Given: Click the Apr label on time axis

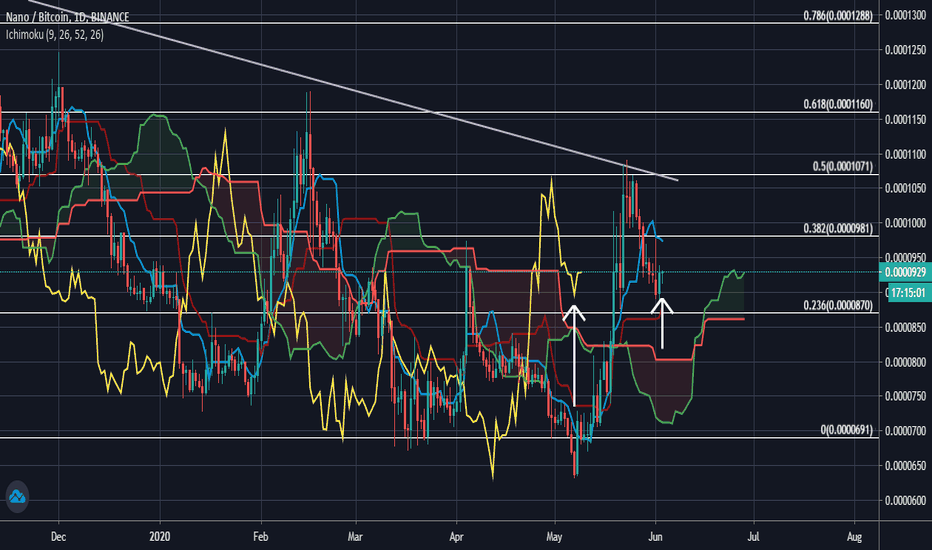Looking at the screenshot, I should coord(456,536).
